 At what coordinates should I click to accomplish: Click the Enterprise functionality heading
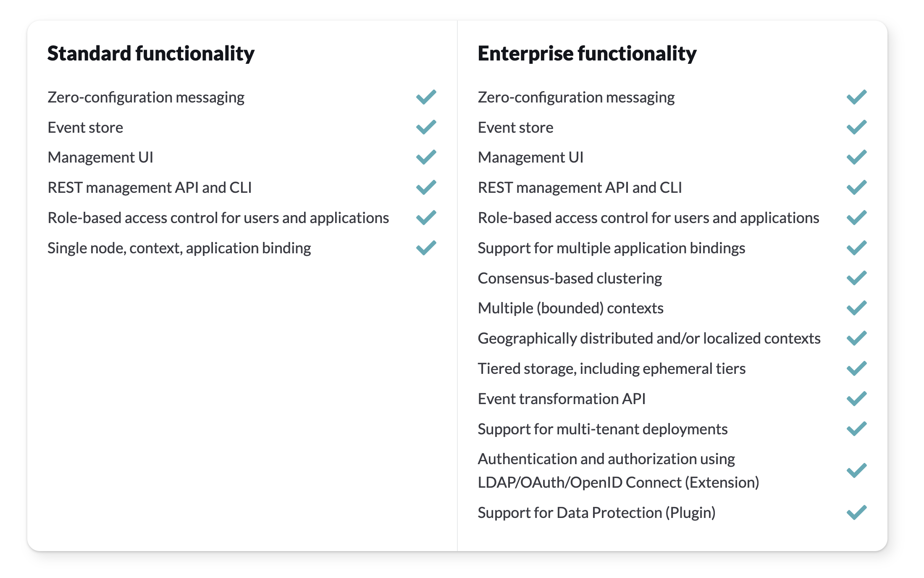(x=587, y=54)
